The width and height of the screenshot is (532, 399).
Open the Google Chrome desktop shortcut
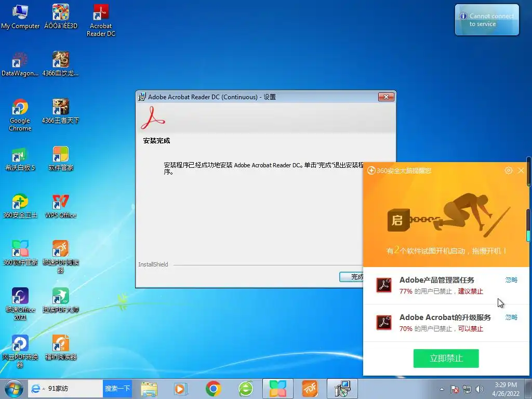click(x=20, y=115)
